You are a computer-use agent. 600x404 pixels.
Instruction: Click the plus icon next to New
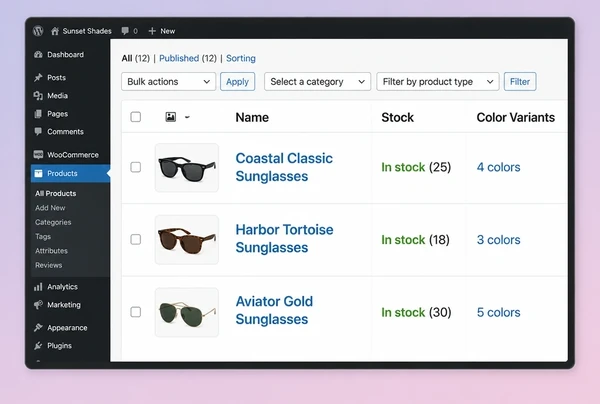coord(152,31)
